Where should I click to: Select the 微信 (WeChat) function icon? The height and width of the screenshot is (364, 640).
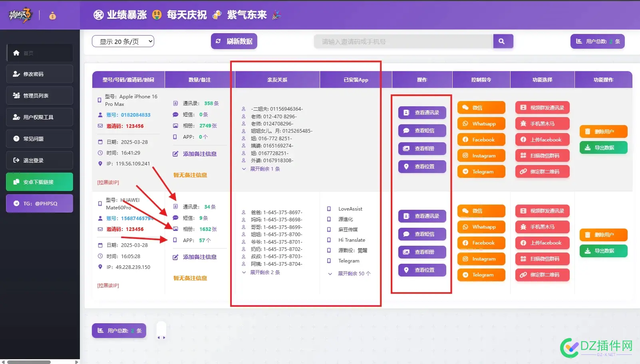pyautogui.click(x=481, y=107)
